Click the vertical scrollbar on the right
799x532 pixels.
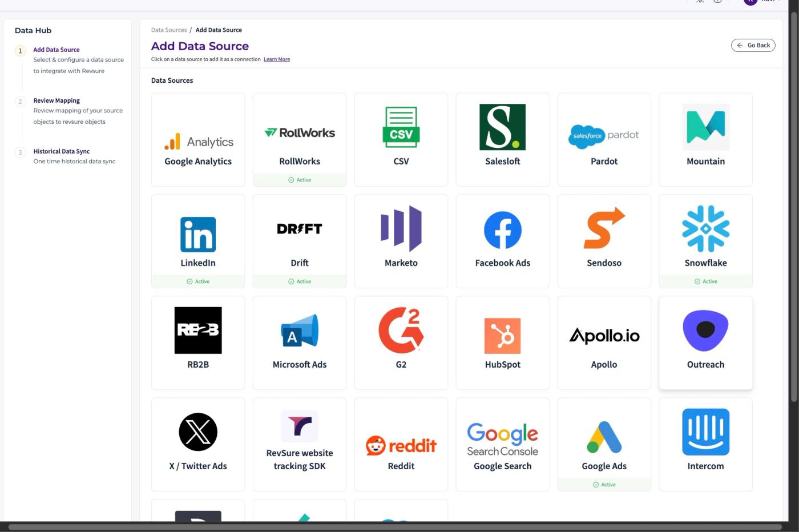(x=793, y=205)
